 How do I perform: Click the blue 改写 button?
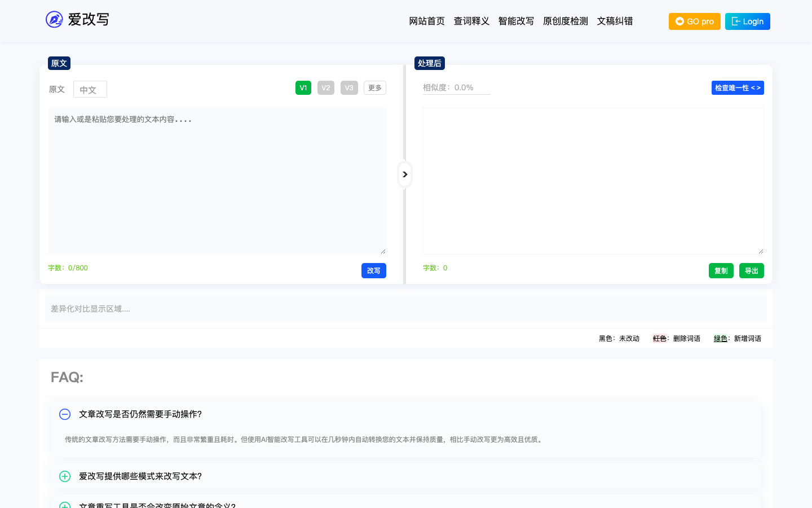coord(373,271)
